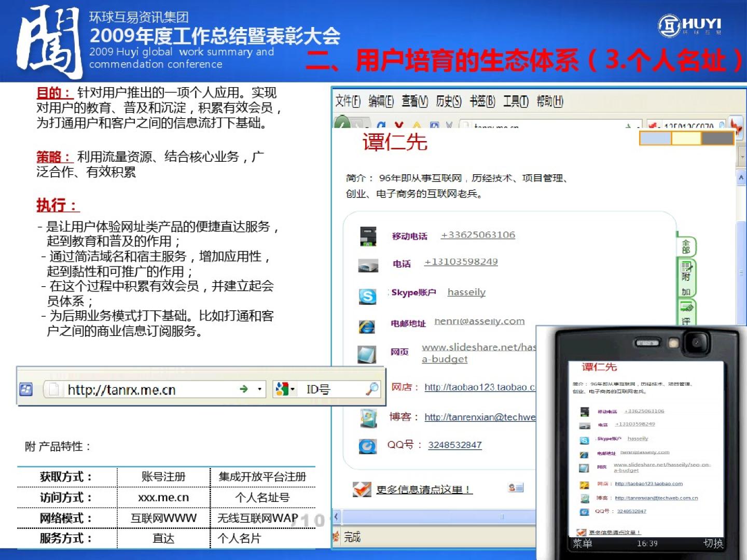
Task: Click the Skype icon beside Skype账户
Action: [367, 296]
